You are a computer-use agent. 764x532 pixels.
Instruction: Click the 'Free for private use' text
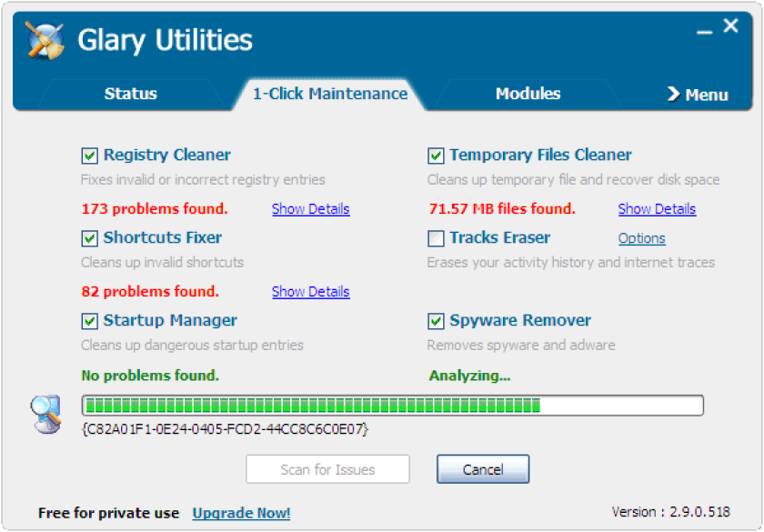108,513
